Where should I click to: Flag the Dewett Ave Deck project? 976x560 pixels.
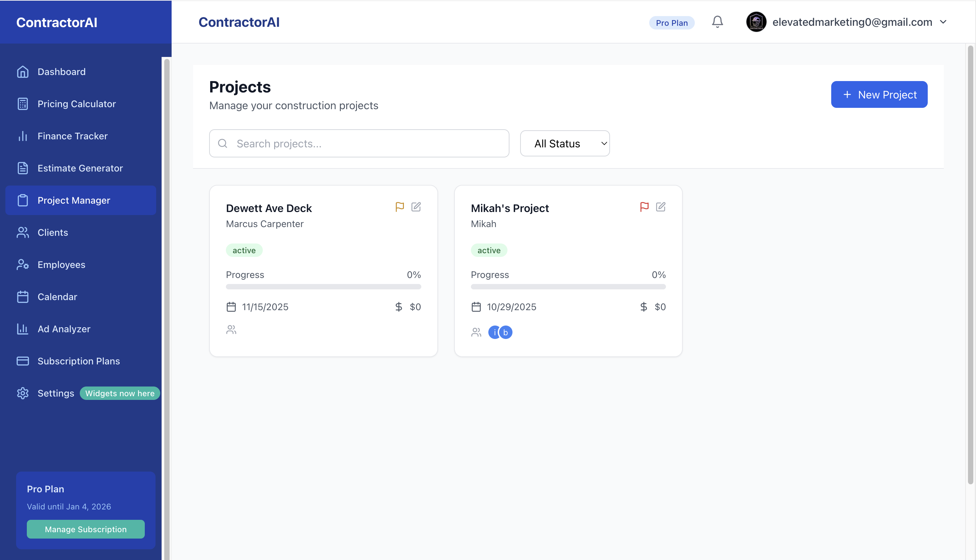click(400, 207)
